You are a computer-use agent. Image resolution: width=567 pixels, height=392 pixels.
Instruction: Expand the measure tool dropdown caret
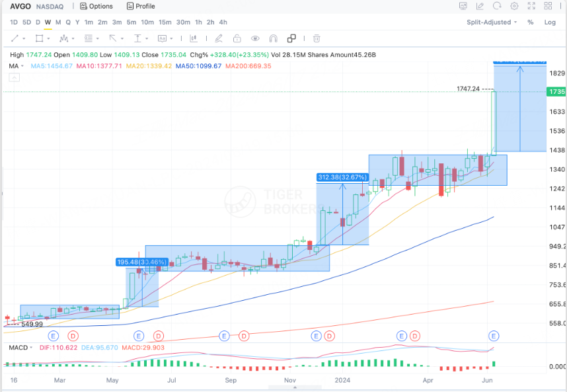tap(147, 39)
